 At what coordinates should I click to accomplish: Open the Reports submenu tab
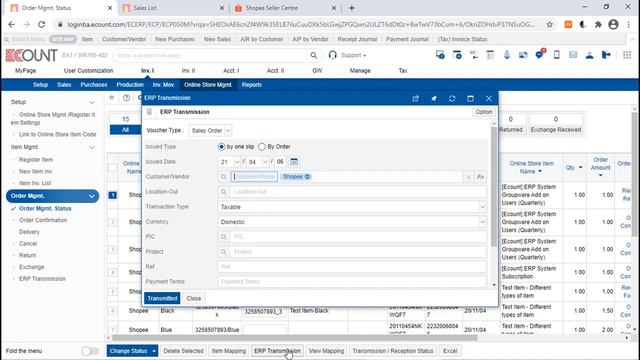[x=251, y=85]
